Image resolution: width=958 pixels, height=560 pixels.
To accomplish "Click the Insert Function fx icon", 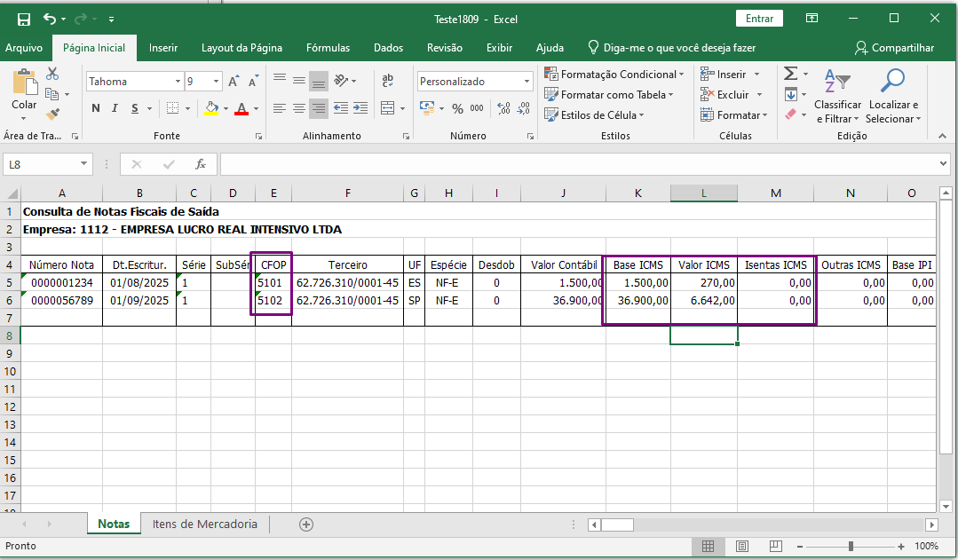I will pyautogui.click(x=201, y=164).
